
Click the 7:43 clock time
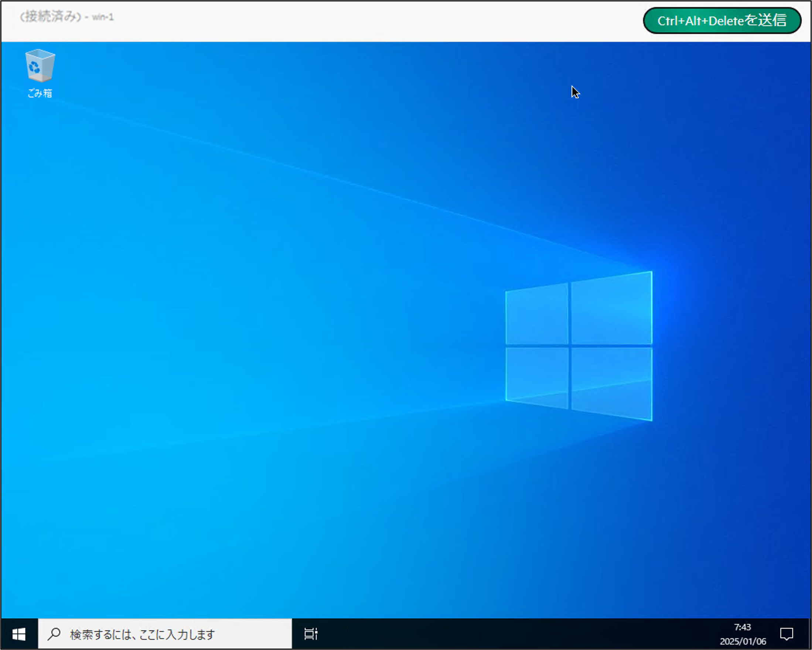pyautogui.click(x=742, y=627)
